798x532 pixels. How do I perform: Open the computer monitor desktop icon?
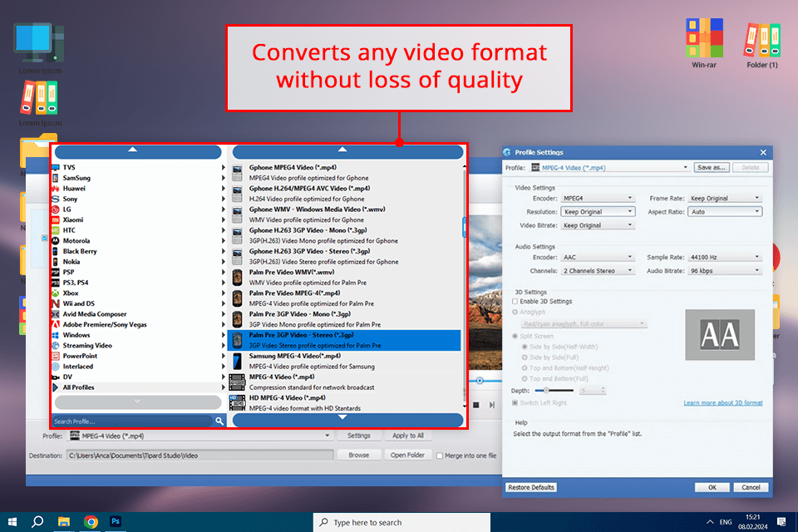[x=39, y=44]
